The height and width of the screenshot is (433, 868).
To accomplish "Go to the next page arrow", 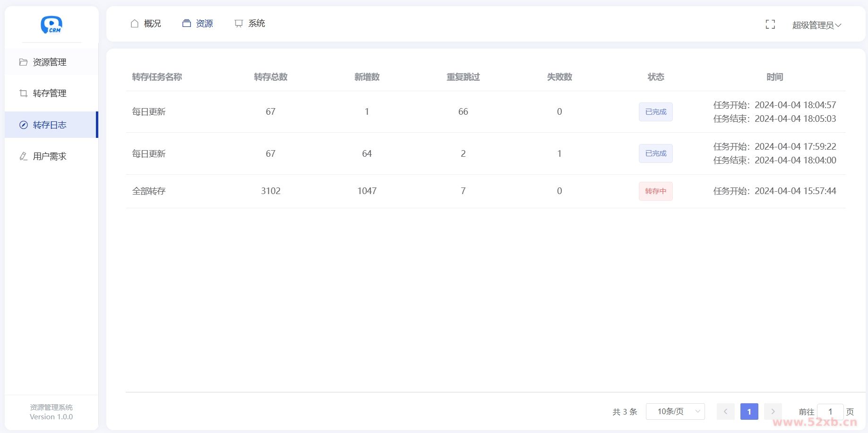I will [773, 412].
